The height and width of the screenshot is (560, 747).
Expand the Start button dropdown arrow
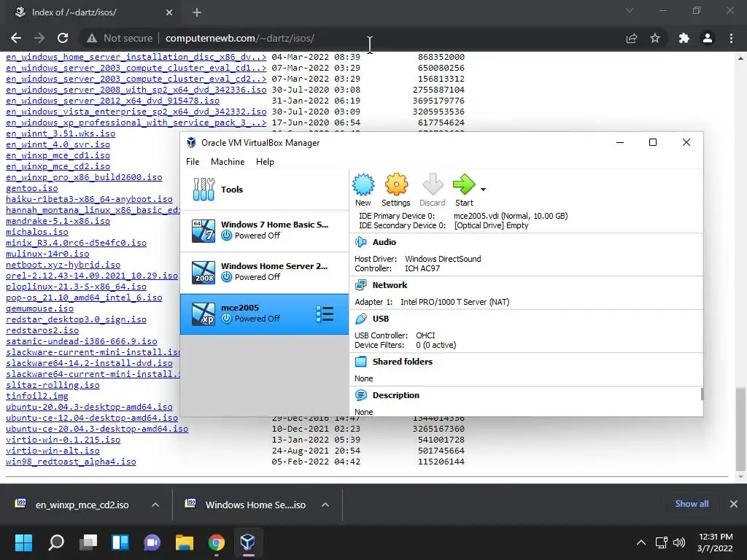tap(483, 190)
